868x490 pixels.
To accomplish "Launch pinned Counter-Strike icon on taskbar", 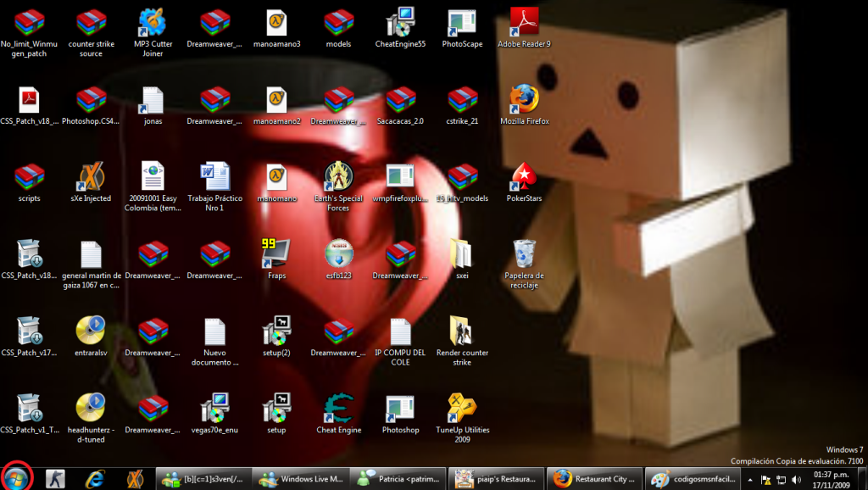I will pos(55,479).
